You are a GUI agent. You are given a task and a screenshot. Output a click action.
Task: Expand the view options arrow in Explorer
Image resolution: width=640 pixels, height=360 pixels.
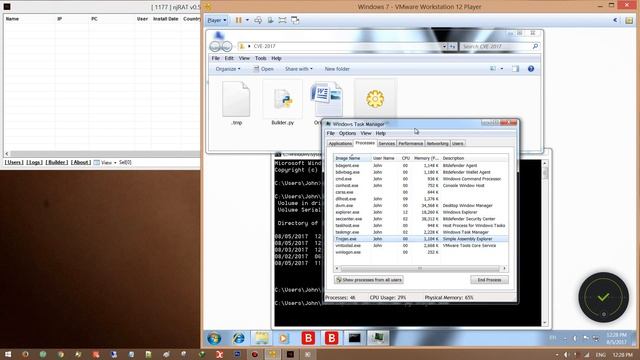tap(502, 69)
